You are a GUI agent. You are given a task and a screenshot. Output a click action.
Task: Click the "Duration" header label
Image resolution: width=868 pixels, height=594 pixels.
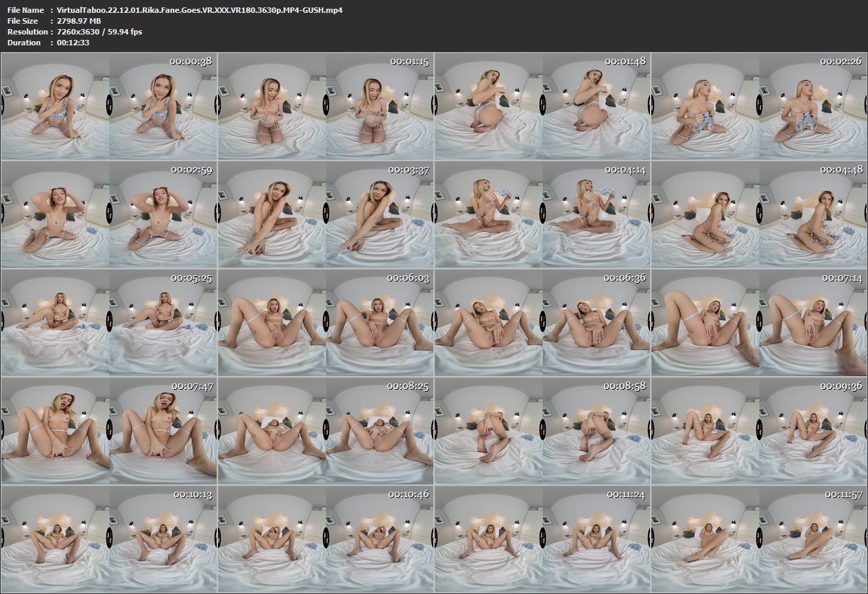tap(24, 43)
